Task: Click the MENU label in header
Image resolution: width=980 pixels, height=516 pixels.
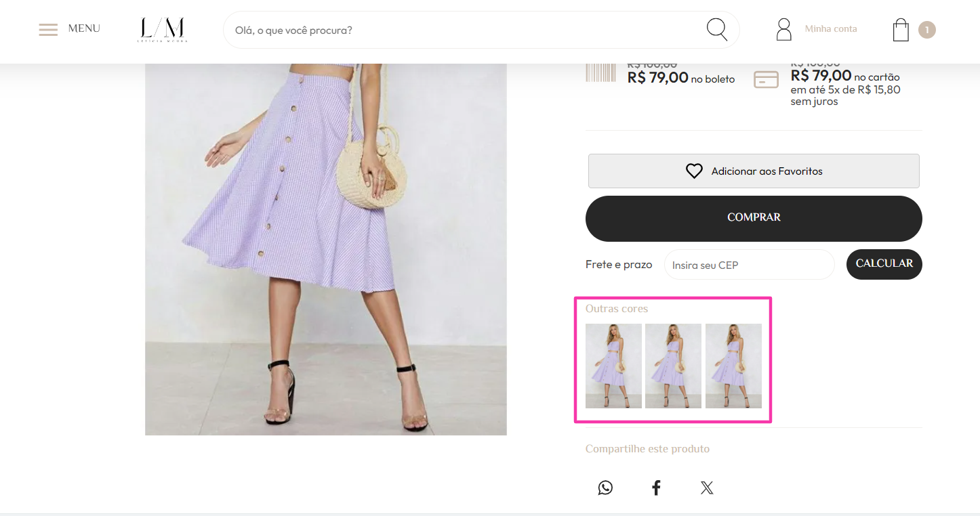Action: click(x=84, y=28)
